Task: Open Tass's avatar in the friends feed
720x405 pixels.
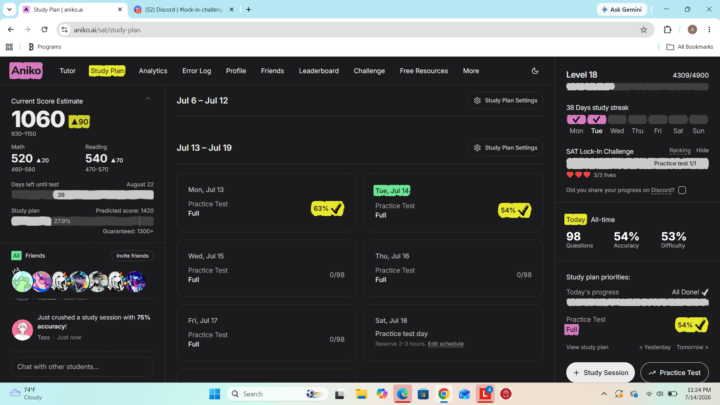Action: point(22,329)
